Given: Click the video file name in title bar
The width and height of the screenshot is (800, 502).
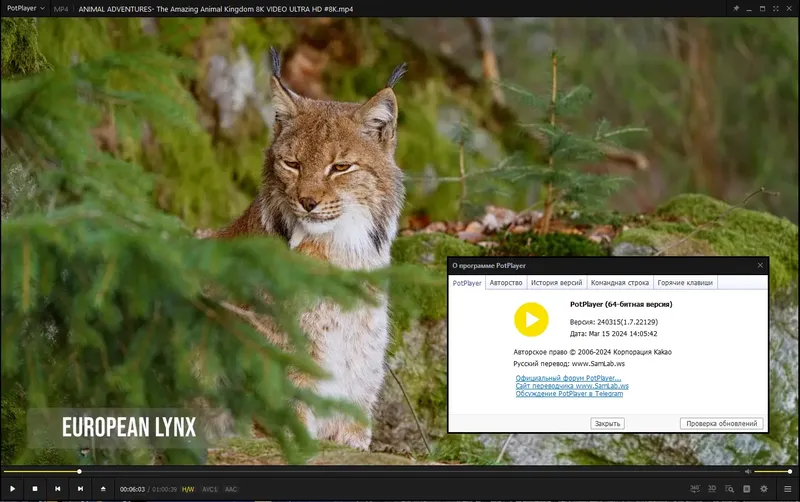Looking at the screenshot, I should [216, 9].
